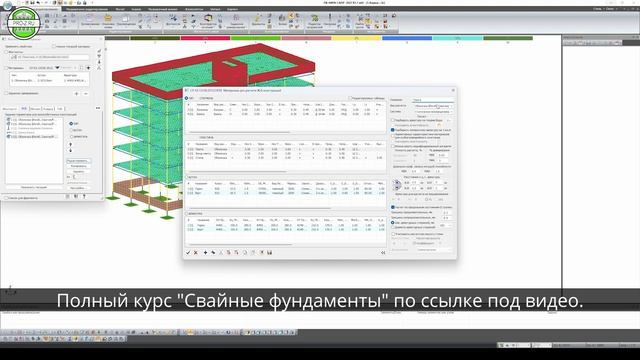Toggle Варианты армирования checkbox in left panel
The height and width of the screenshot is (360, 640).
(6, 93)
